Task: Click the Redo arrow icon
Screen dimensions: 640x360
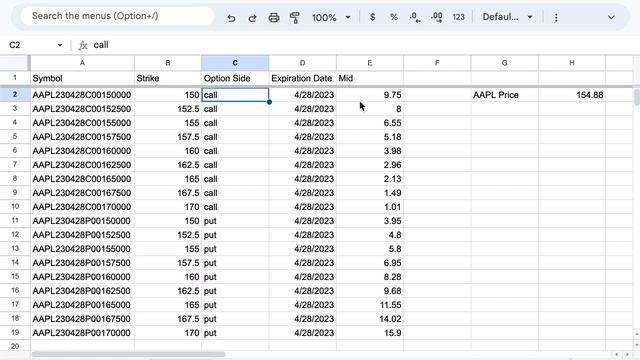Action: click(252, 18)
